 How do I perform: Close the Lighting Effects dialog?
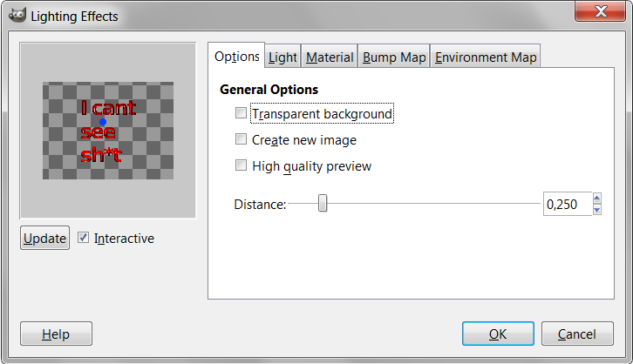(x=600, y=11)
